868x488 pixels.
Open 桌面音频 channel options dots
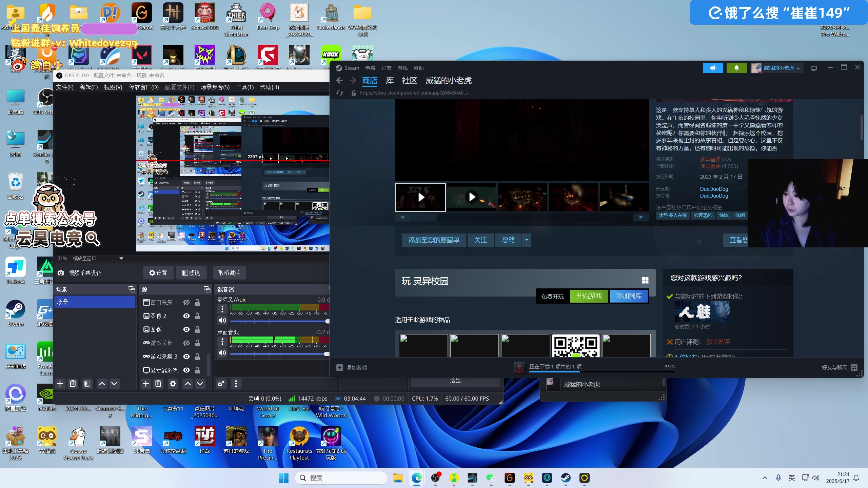tap(222, 341)
